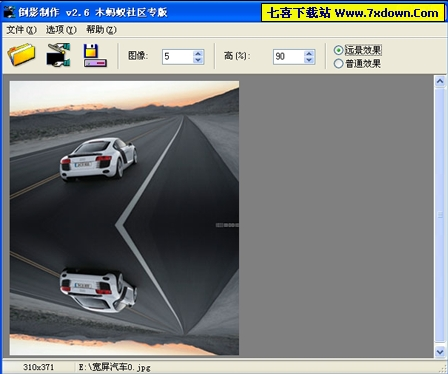The image size is (448, 374).
Task: Decrease the 图像 value with down arrow
Action: tap(198, 60)
